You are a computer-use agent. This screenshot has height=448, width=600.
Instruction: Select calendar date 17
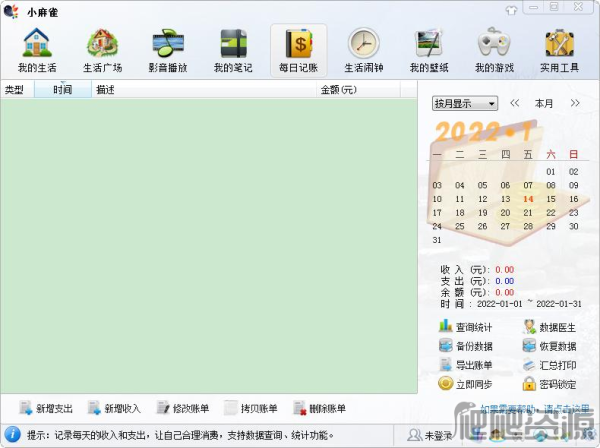pos(437,212)
